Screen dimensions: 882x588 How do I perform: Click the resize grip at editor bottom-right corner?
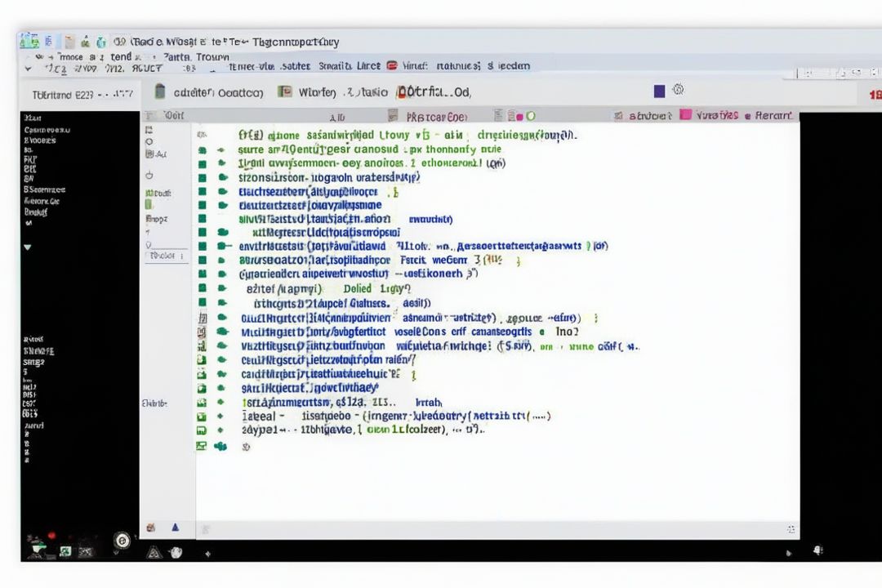(791, 530)
